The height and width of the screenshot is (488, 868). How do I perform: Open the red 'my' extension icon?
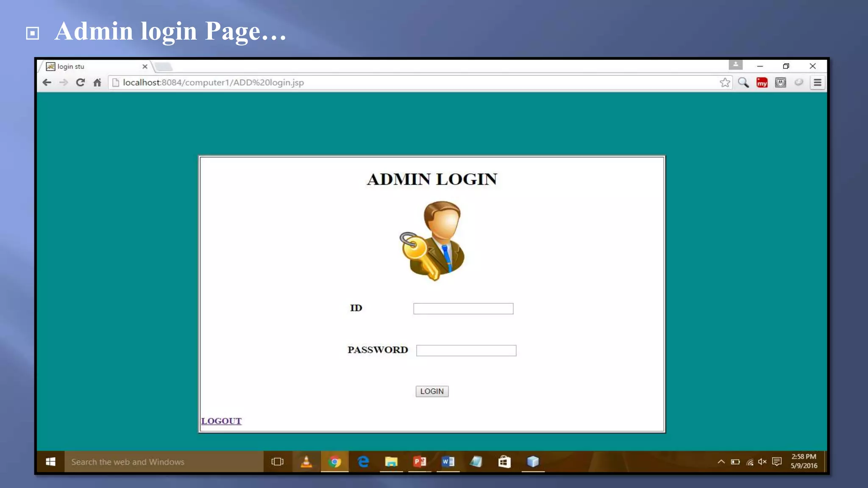762,83
